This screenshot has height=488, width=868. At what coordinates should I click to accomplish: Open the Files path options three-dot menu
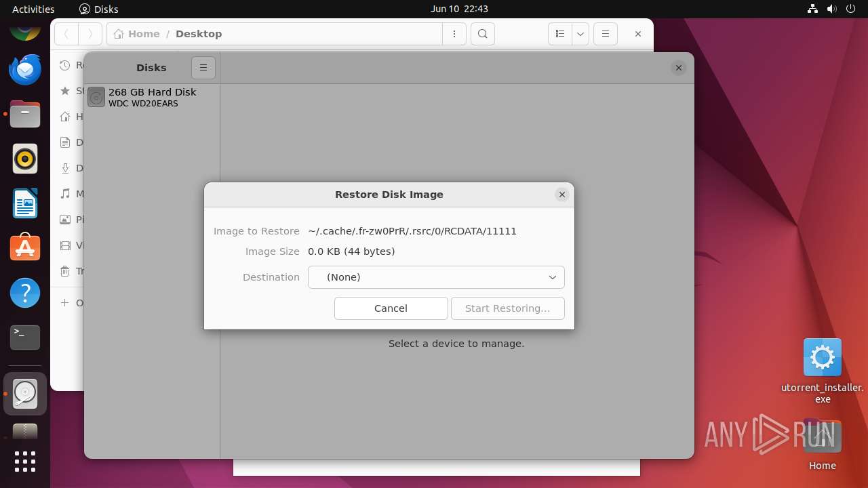click(x=454, y=34)
